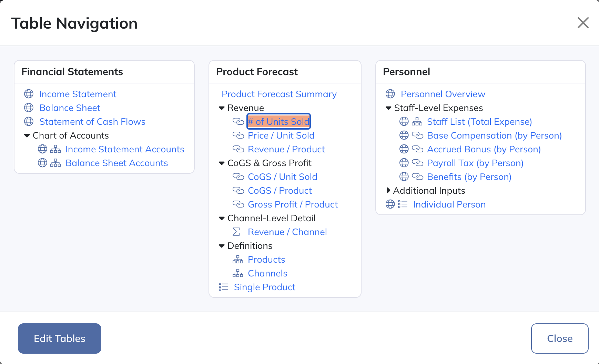
Task: Click the sigma icon beside Revenue / Channel
Action: coord(236,232)
